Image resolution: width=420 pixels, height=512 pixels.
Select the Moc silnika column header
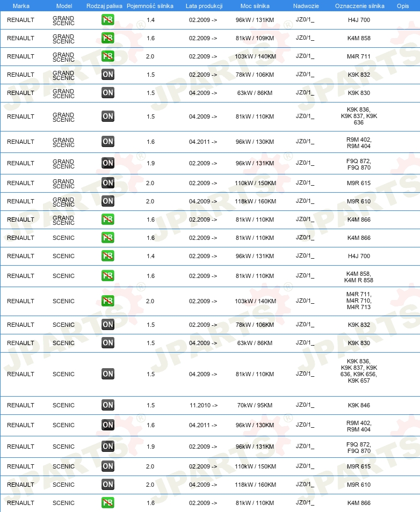[255, 6]
